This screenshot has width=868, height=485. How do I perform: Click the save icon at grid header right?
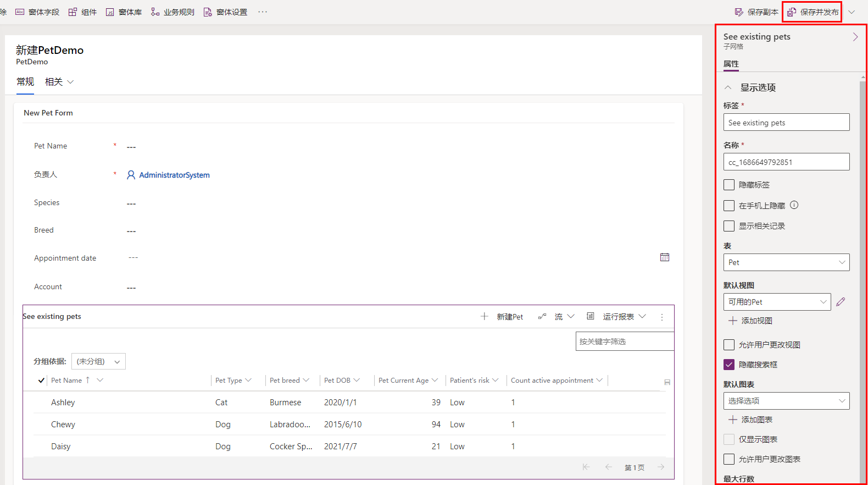tap(667, 382)
